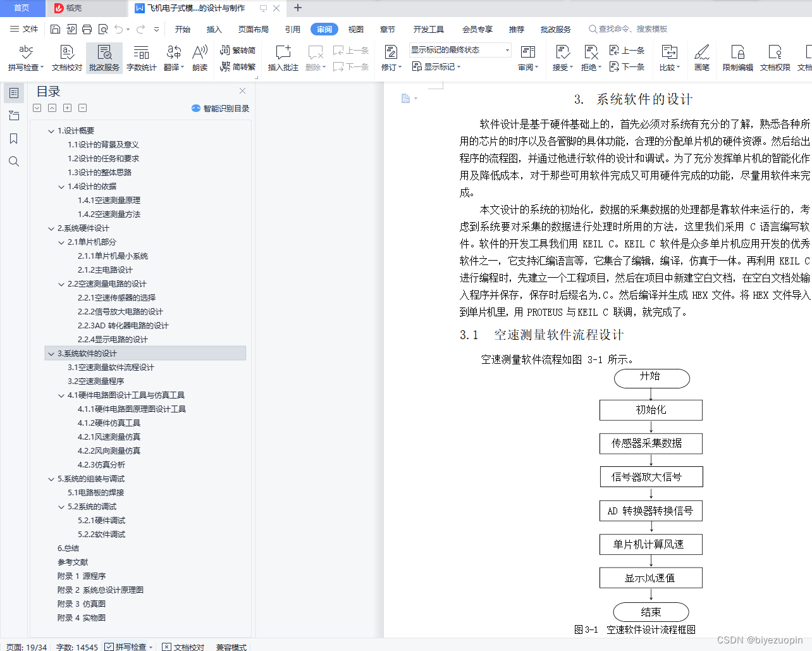812x651 pixels.
Task: Switch to the 页面布局 ribbon tab
Action: coord(254,29)
